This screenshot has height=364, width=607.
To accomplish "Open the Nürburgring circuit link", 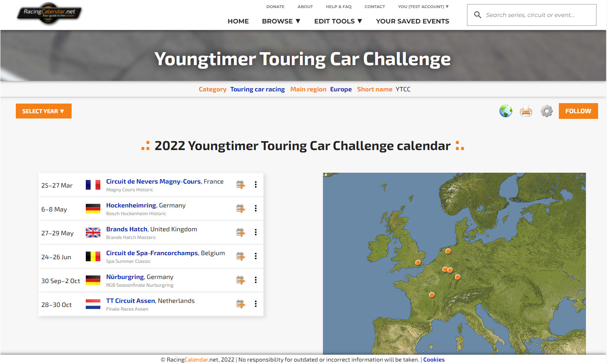I will 125,277.
